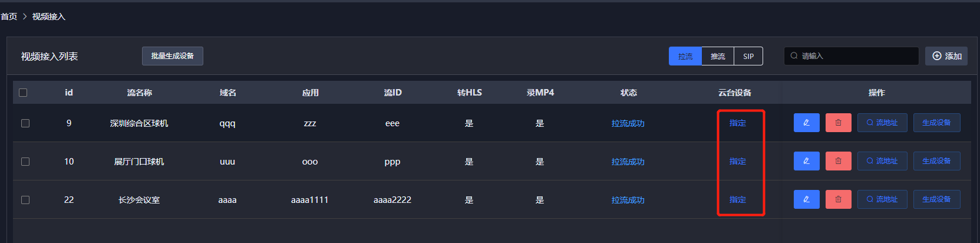Click red delete icon for 深圳综合区球机 row
This screenshot has height=243, width=980.
tap(838, 123)
